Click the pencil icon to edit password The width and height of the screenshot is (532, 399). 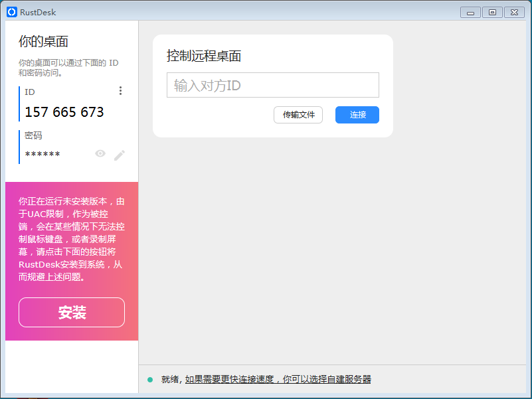tap(120, 155)
